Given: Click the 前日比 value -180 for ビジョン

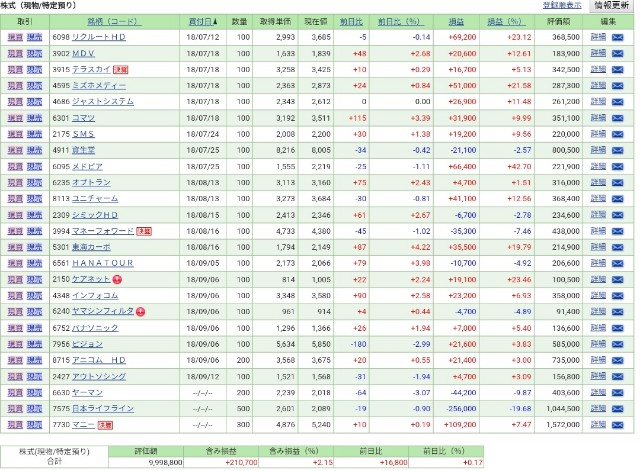Looking at the screenshot, I should pyautogui.click(x=358, y=344).
